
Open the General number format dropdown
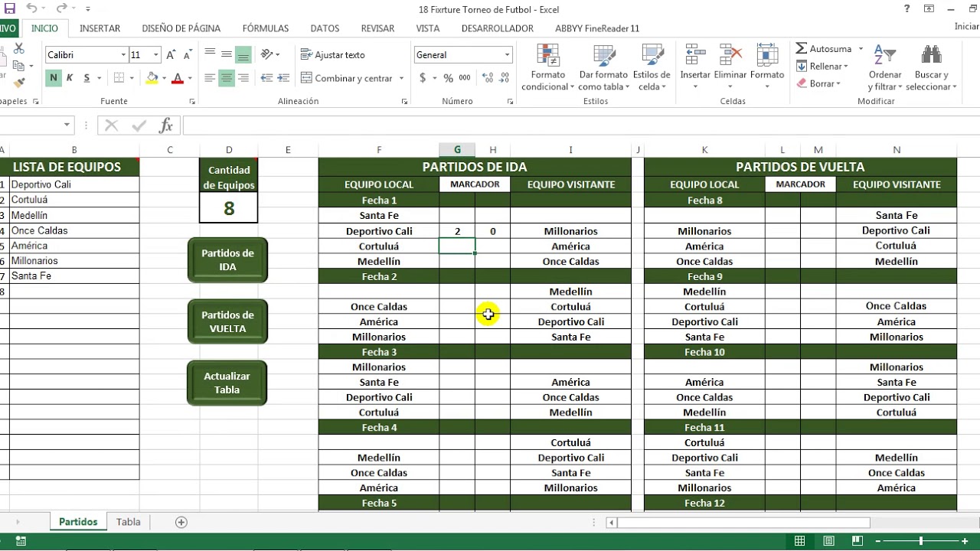point(507,55)
